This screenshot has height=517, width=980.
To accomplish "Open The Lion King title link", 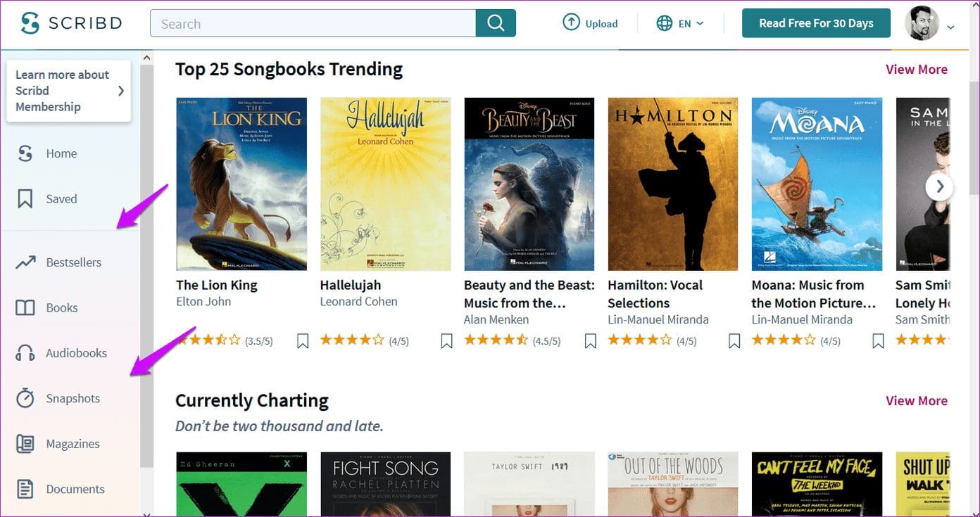I will [x=217, y=285].
